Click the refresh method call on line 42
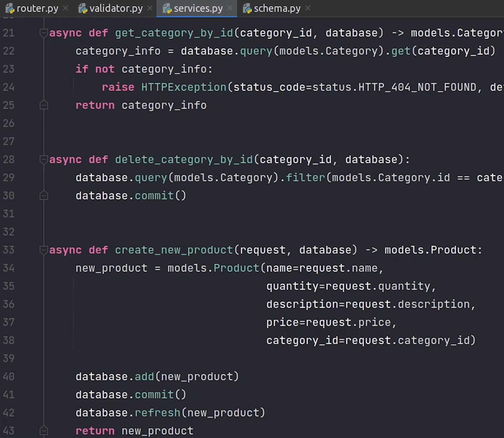Screen dimensions: 504x438 click(x=157, y=413)
